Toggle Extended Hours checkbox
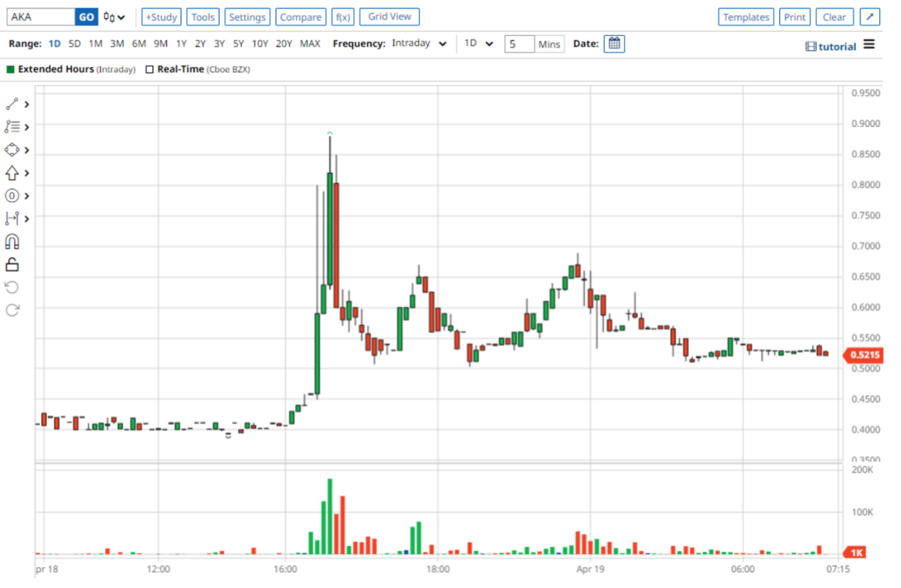 (11, 69)
